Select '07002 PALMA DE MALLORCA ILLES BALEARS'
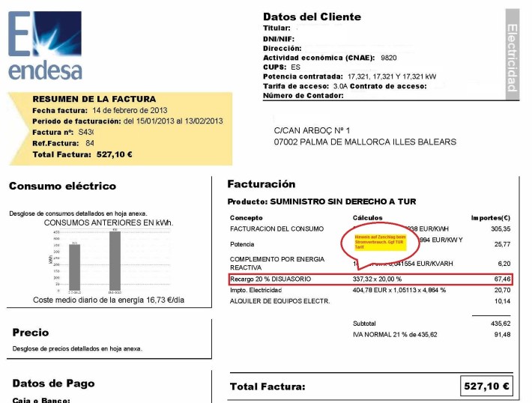Viewport: 532px width, 403px height. tap(365, 142)
